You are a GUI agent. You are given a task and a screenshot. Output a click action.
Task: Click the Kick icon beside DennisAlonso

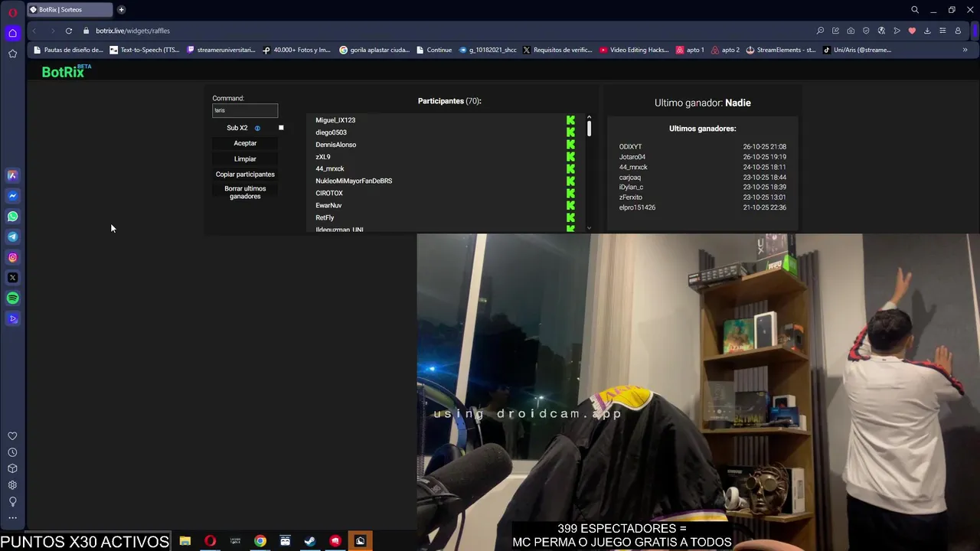pyautogui.click(x=570, y=145)
